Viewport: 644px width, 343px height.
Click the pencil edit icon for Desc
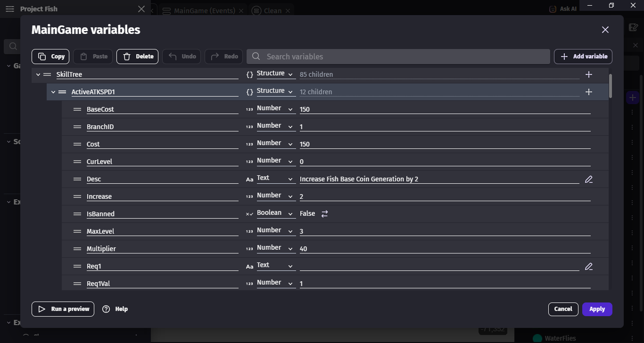pos(588,180)
